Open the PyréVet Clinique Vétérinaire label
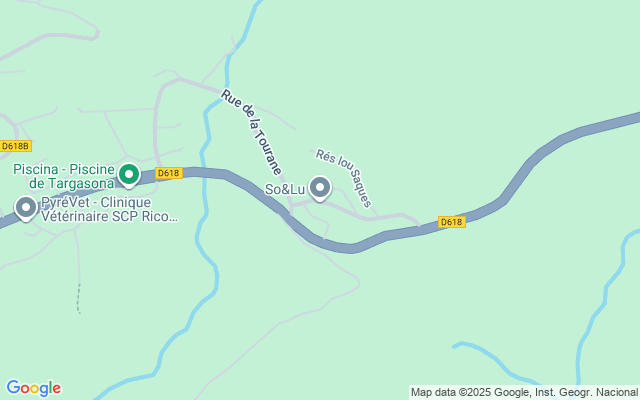The width and height of the screenshot is (640, 400). point(109,209)
